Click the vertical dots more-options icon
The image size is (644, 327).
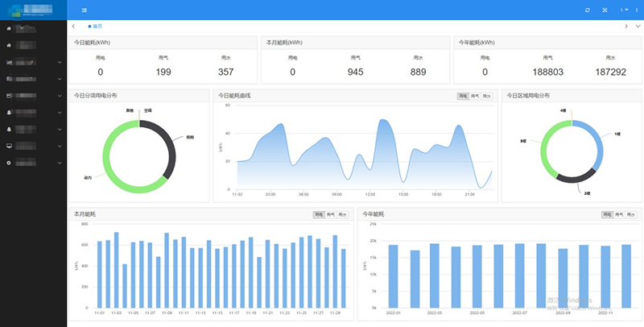tap(636, 10)
